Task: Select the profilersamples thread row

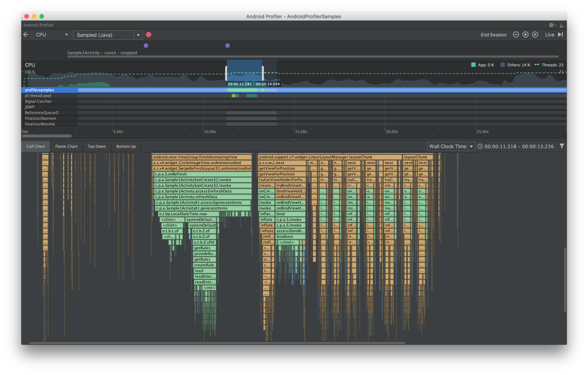Action: click(39, 90)
